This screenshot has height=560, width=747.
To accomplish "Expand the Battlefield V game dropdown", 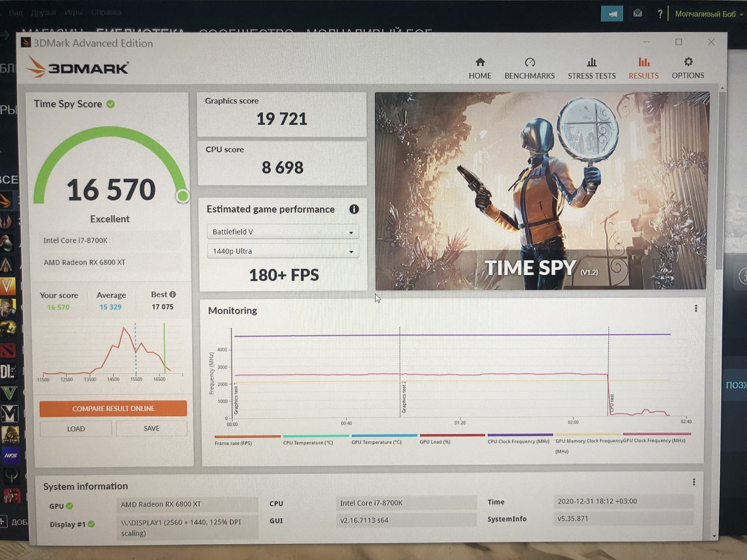I will pyautogui.click(x=283, y=232).
